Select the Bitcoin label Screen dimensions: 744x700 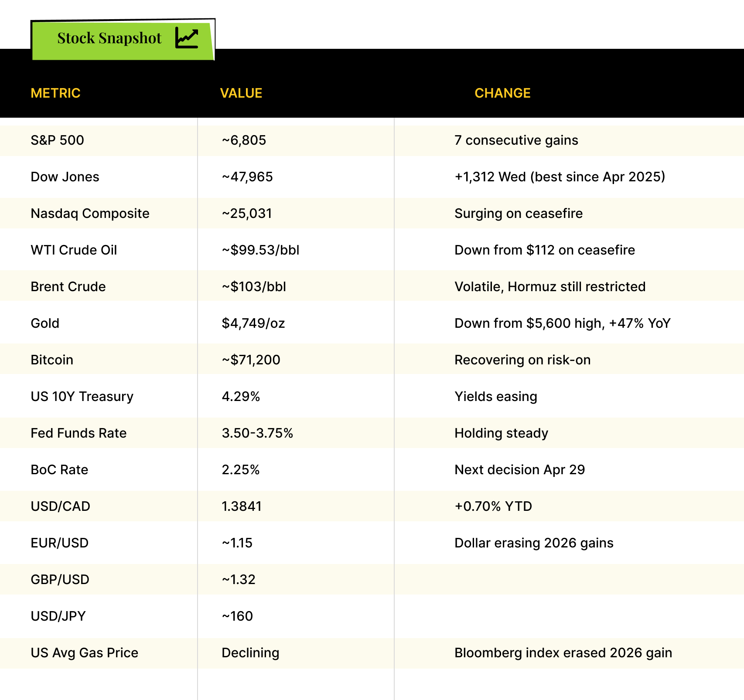point(52,360)
